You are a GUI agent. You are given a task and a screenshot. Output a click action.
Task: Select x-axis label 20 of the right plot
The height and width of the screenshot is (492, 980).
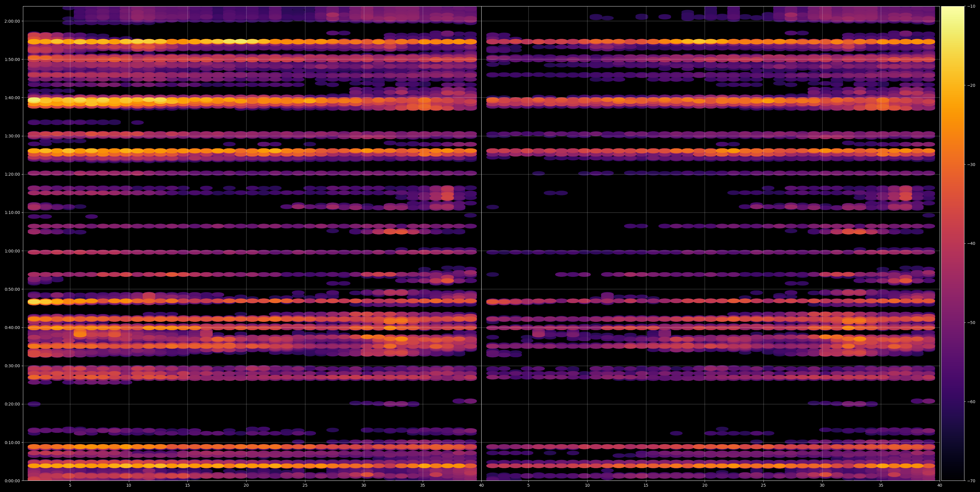pyautogui.click(x=705, y=486)
